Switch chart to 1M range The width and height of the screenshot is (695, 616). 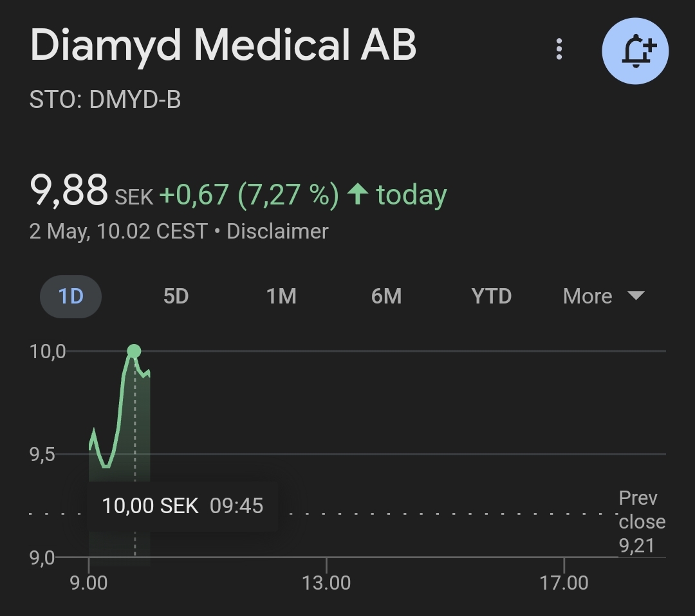[x=281, y=296]
